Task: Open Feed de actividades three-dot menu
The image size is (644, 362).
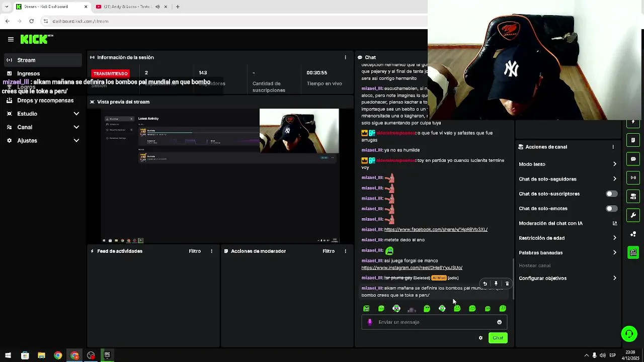Action: [211, 251]
